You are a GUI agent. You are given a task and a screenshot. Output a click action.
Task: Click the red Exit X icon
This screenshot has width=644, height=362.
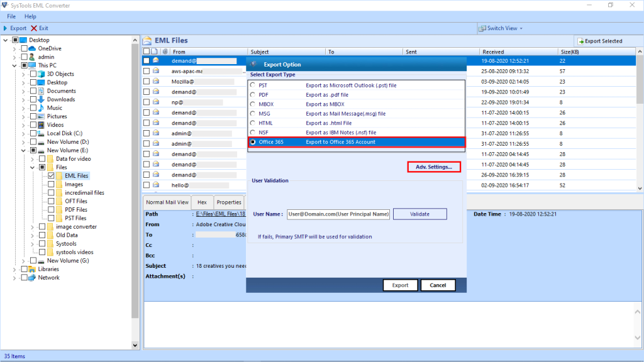[x=34, y=28]
